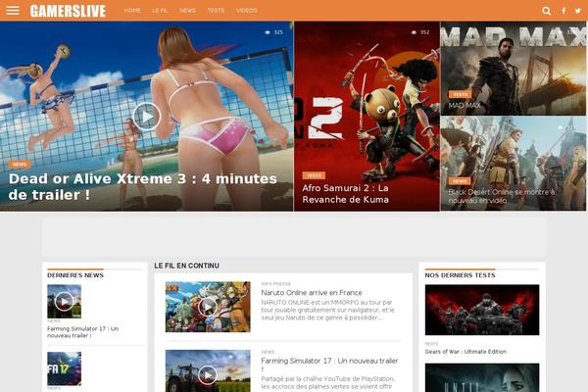Open the Until Dawn test thumbnail
This screenshot has height=392, width=588.
click(x=482, y=377)
